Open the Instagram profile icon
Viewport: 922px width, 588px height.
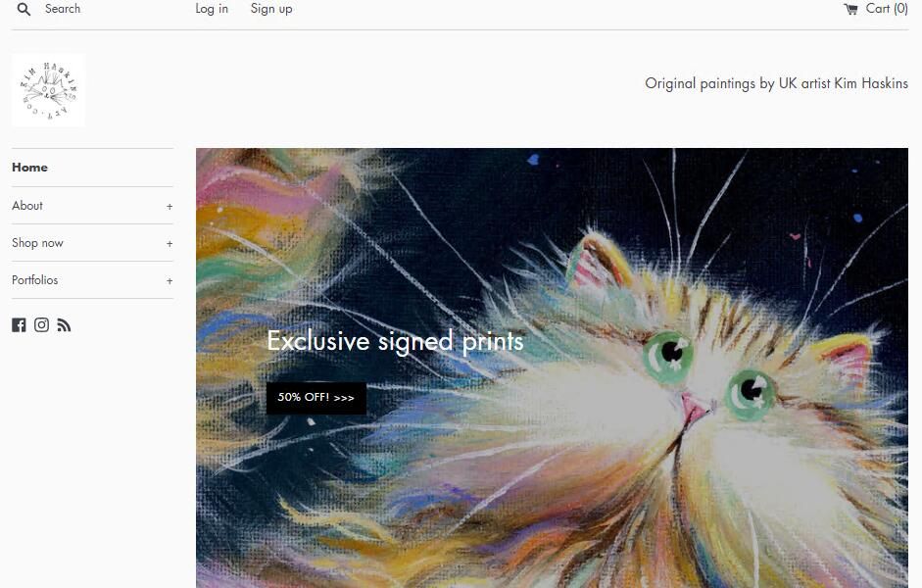[41, 324]
